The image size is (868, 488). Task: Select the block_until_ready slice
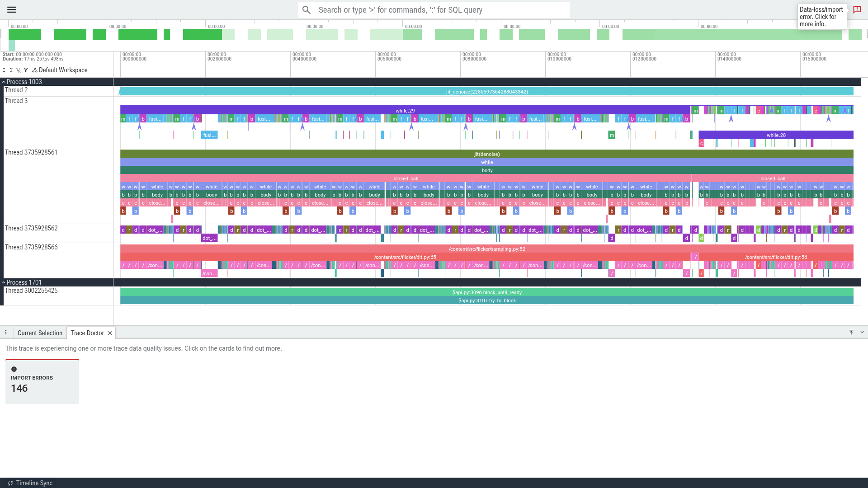coord(486,292)
